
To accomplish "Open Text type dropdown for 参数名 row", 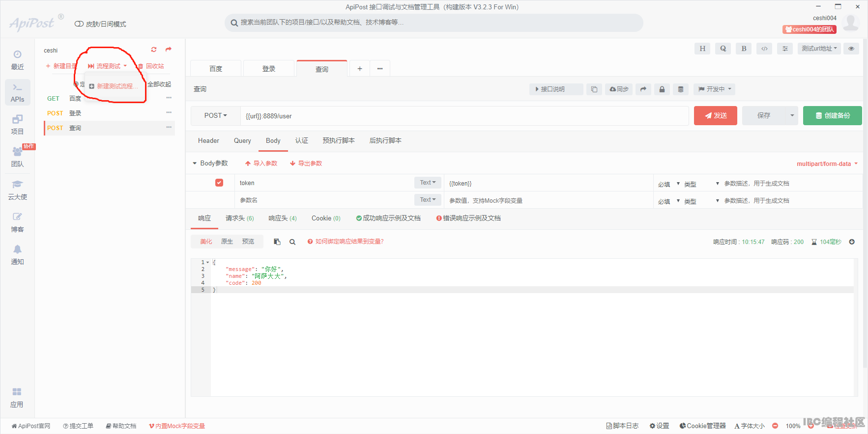I will [428, 200].
